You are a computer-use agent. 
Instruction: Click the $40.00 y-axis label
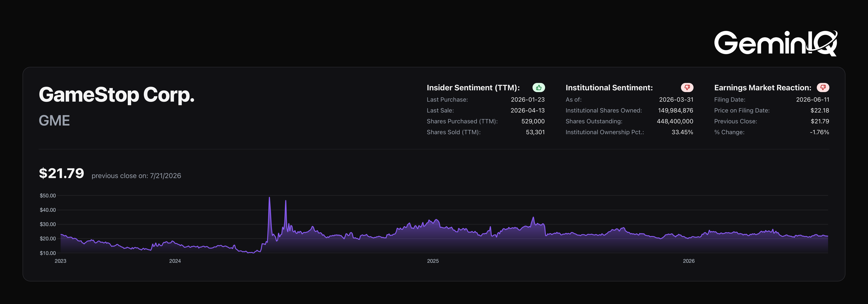48,210
